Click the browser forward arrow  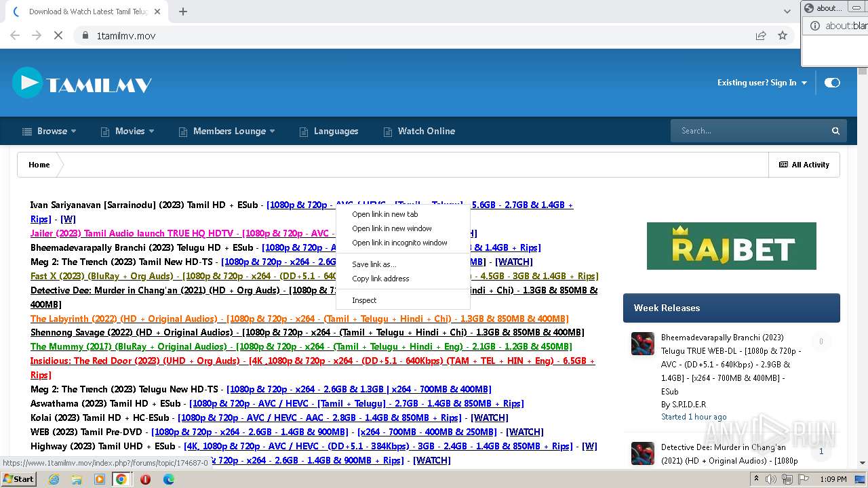click(37, 35)
